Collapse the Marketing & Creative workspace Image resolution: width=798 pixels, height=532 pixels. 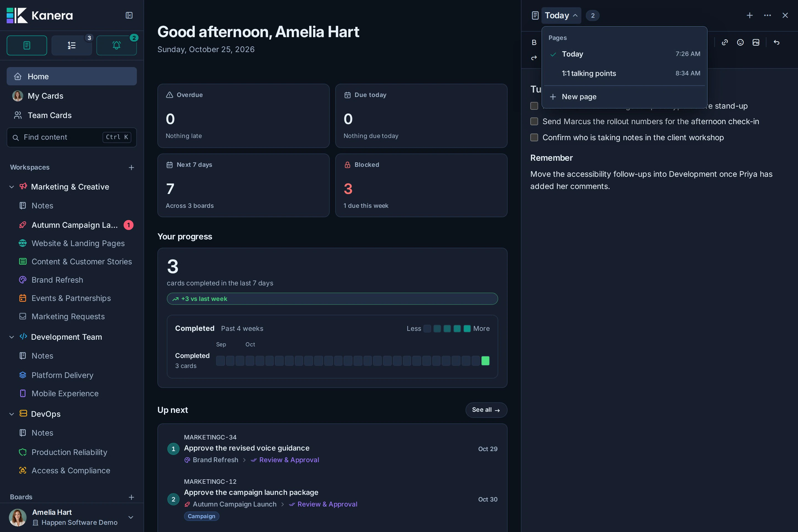[12, 187]
